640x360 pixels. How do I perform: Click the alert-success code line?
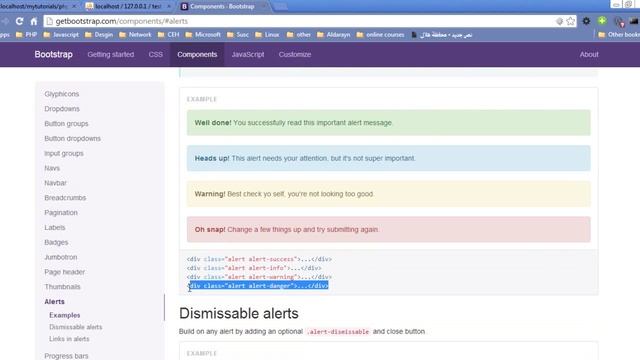tap(259, 259)
